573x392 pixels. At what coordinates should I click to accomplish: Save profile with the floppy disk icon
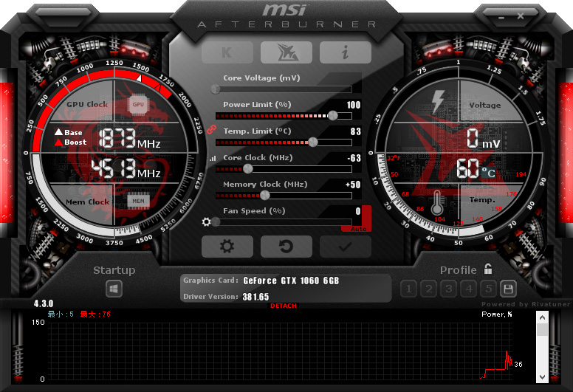[508, 289]
